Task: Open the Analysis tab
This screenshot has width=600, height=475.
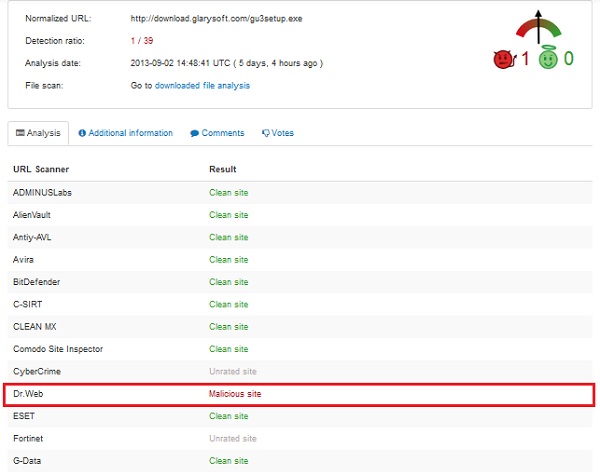Action: point(39,133)
